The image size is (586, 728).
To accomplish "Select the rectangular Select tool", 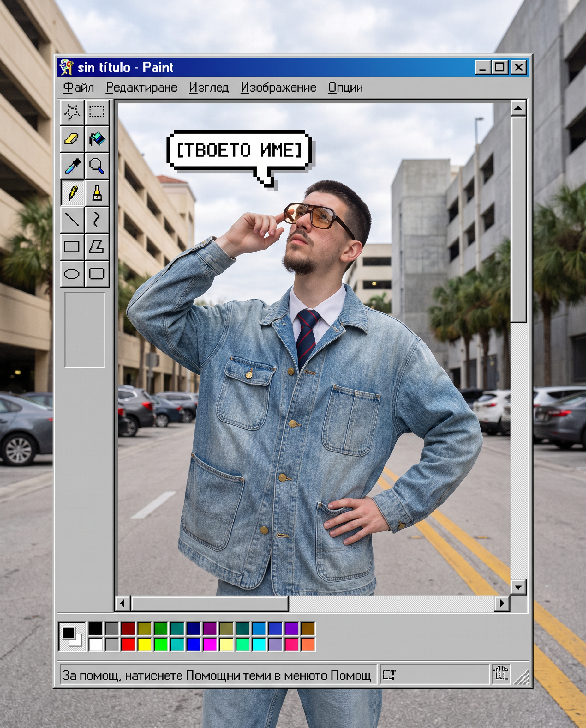I will (97, 112).
